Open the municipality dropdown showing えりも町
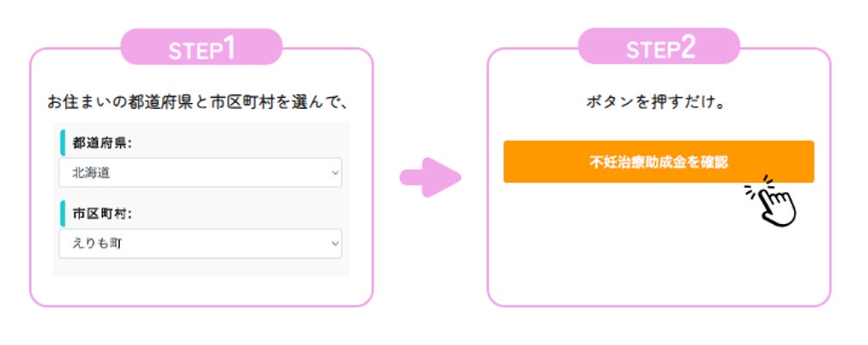 (x=200, y=244)
